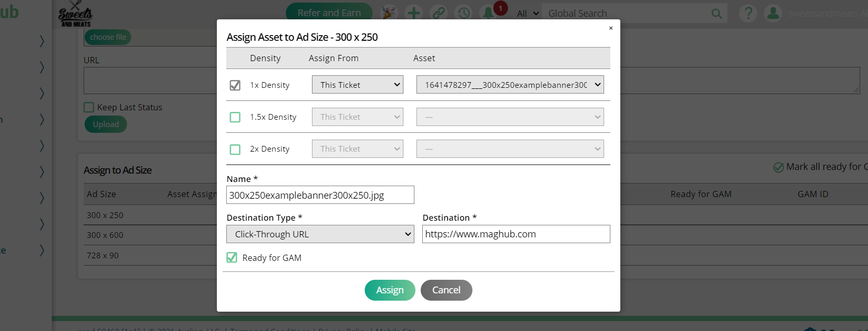Expand the Destination Type dropdown
Image resolution: width=868 pixels, height=331 pixels.
coord(320,234)
